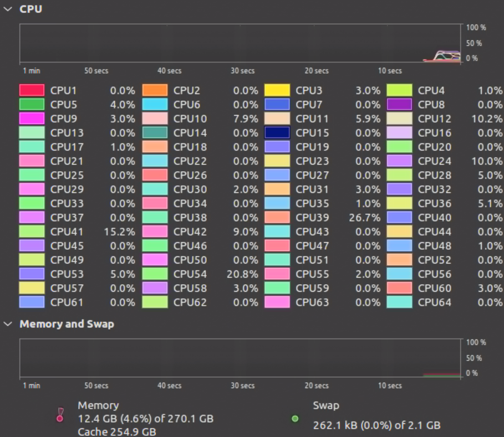Click the CPU47 color swatch
The height and width of the screenshot is (437, 504).
coord(277,245)
